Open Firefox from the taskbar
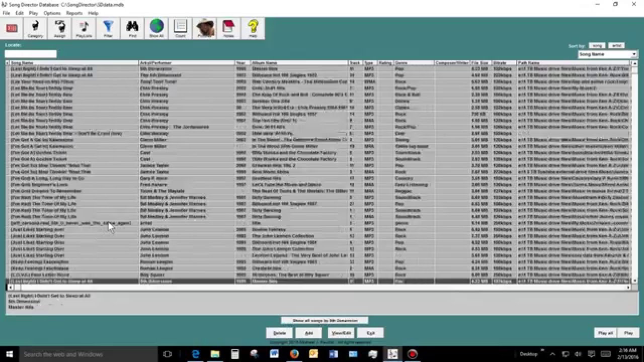The image size is (644, 362). tap(294, 354)
